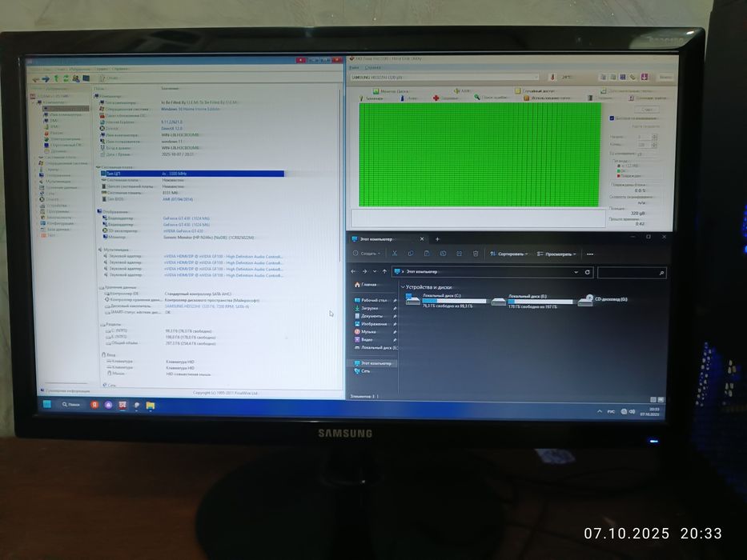Switch to the Монитор диска tab
The image size is (747, 560).
tap(390, 91)
